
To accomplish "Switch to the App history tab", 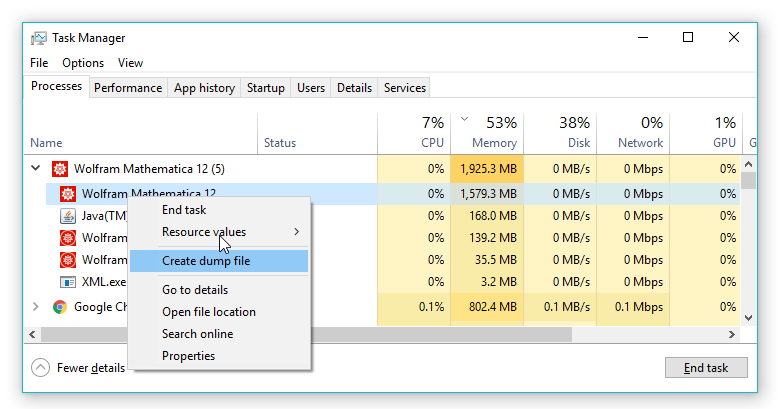I will click(x=204, y=88).
